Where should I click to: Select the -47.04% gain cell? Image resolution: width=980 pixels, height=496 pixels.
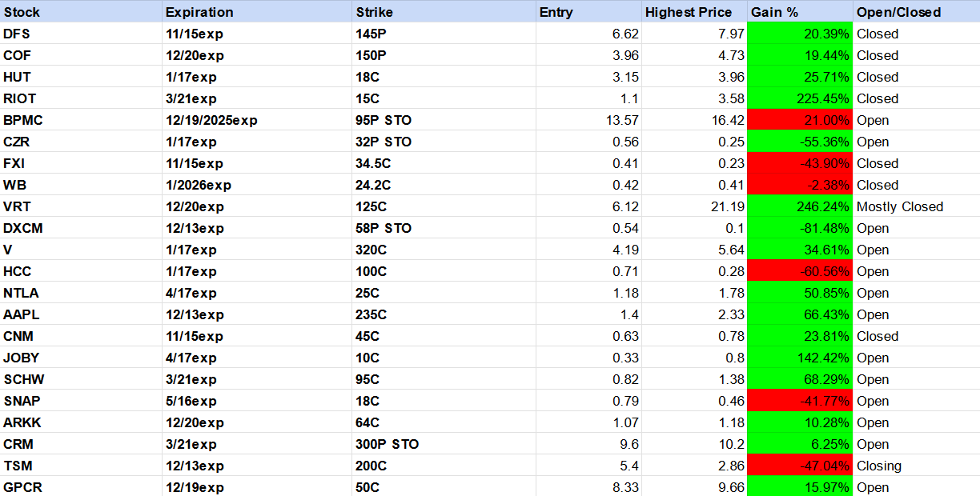pos(800,466)
